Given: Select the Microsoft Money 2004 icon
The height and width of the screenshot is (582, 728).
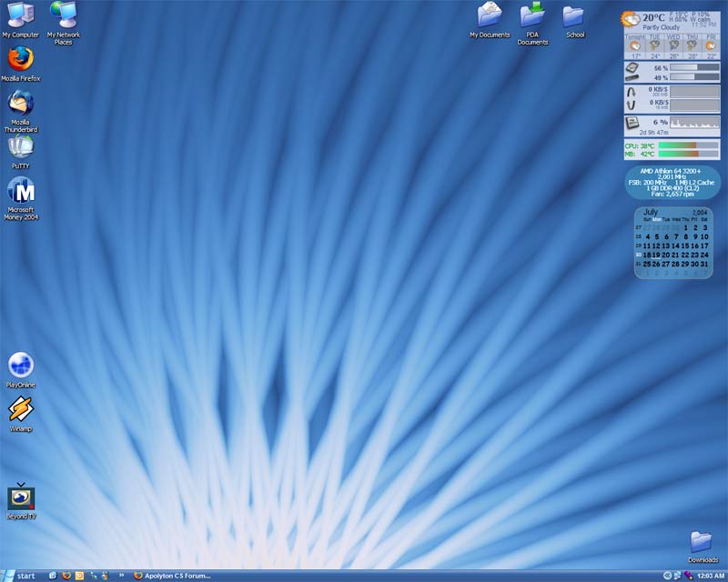Looking at the screenshot, I should (20, 192).
